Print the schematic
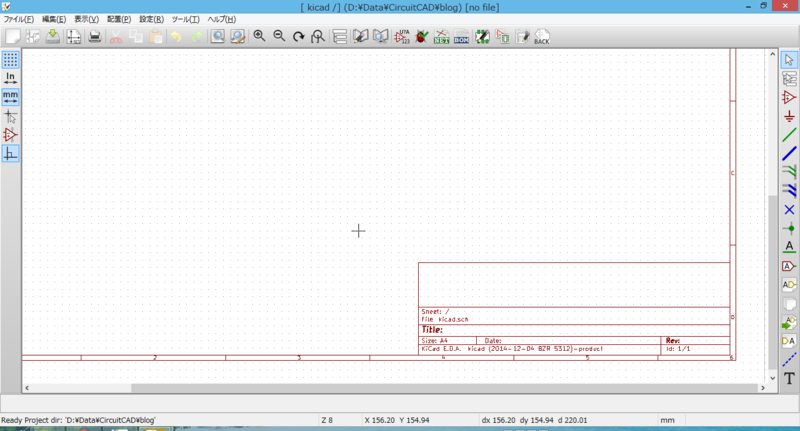 (x=95, y=36)
